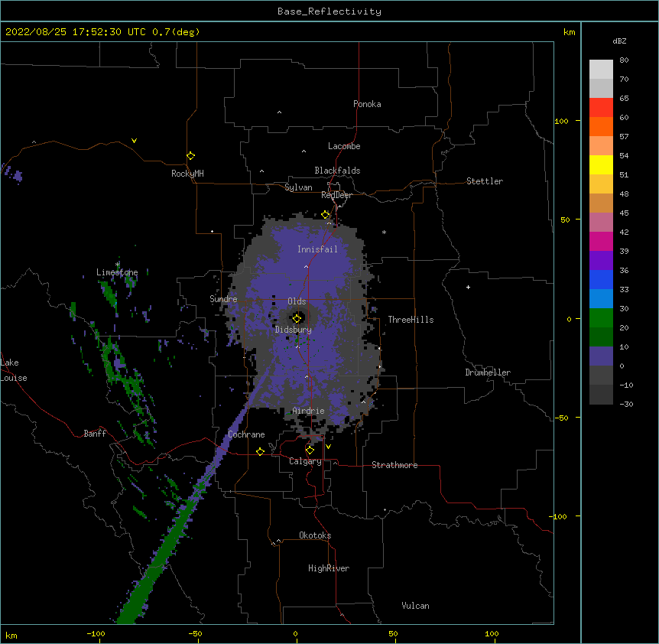Click the Lake Louise label
The width and height of the screenshot is (659, 644).
pyautogui.click(x=14, y=370)
